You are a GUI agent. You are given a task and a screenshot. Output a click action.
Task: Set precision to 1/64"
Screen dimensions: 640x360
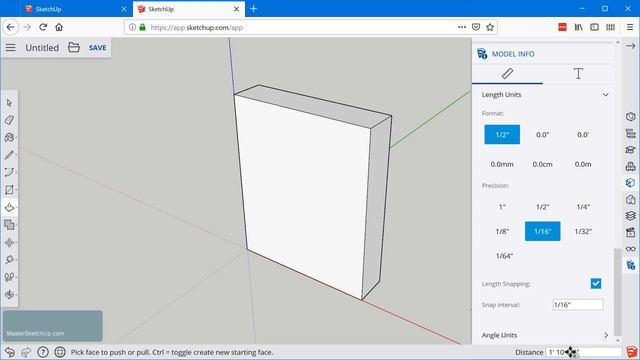[x=504, y=256]
